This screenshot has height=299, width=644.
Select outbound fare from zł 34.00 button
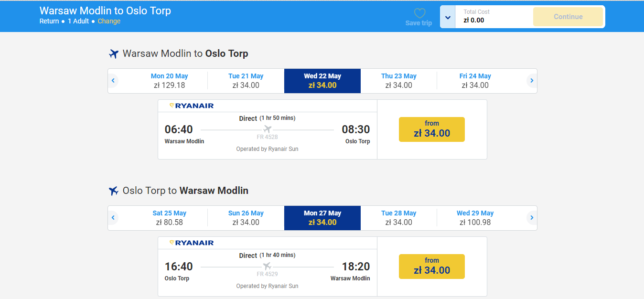tap(432, 129)
